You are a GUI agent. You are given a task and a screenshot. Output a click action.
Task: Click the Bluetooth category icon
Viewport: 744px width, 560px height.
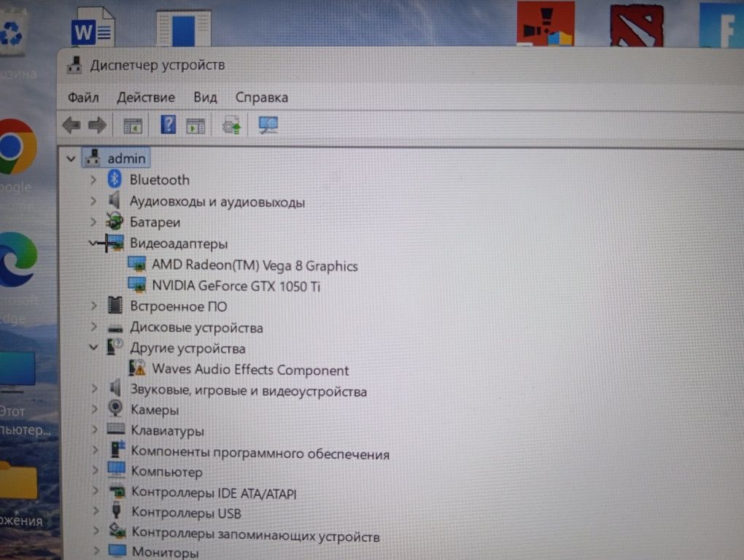[x=115, y=179]
